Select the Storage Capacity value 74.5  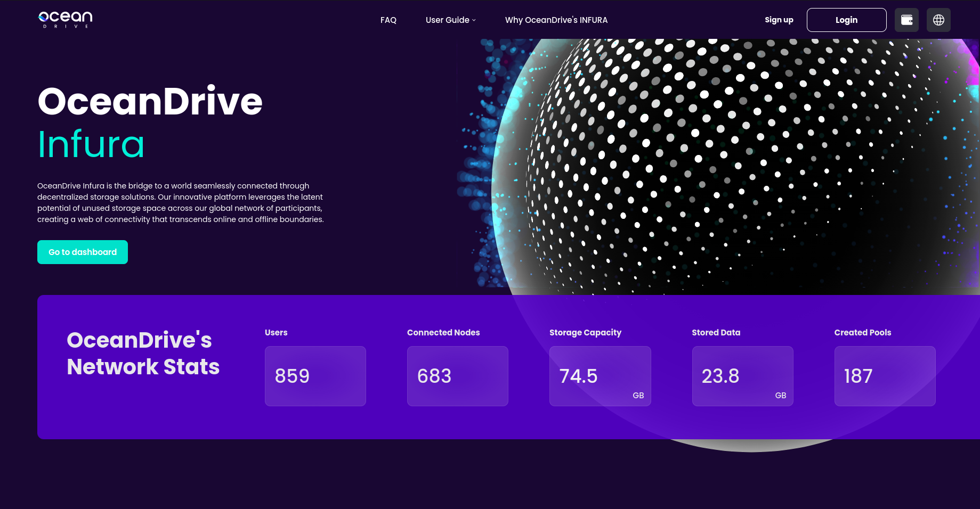coord(579,376)
